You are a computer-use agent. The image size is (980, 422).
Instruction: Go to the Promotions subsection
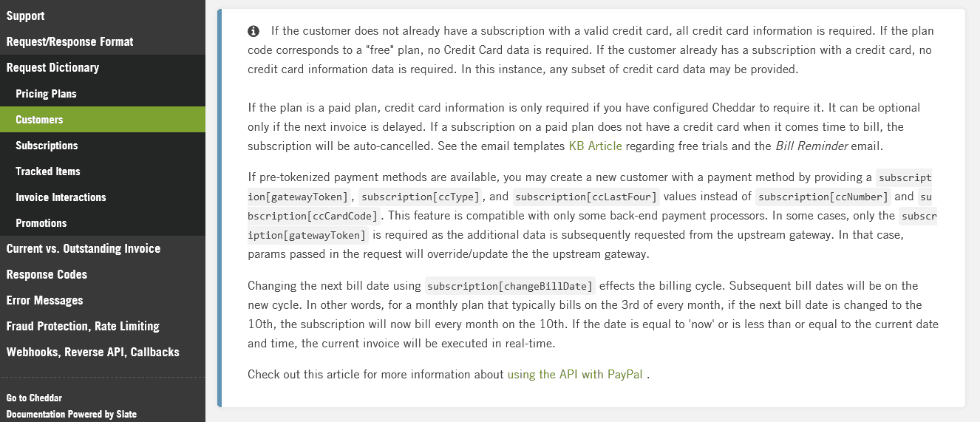(41, 223)
